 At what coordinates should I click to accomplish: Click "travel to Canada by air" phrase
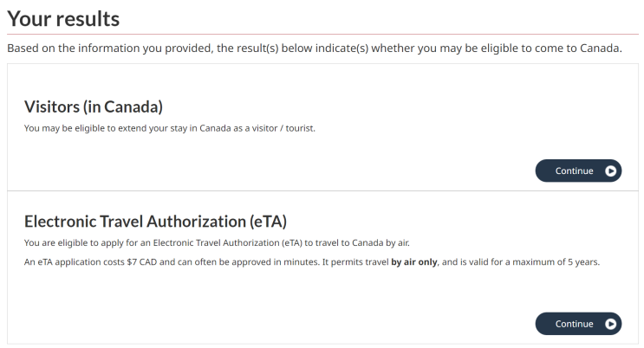(361, 242)
